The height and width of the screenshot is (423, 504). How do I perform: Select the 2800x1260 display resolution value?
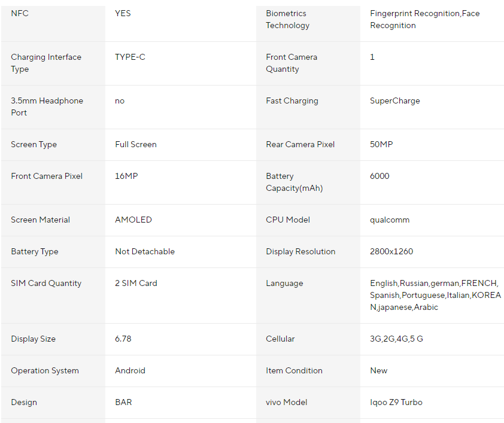[391, 251]
